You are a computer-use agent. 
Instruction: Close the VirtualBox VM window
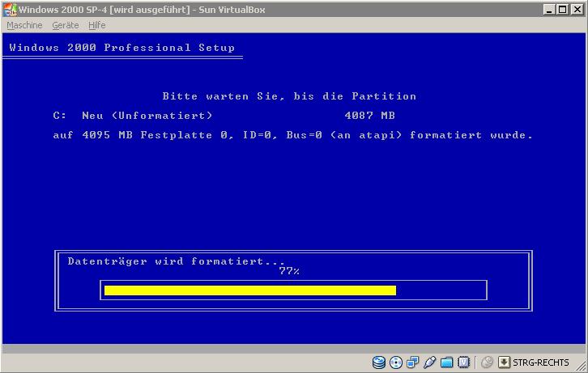577,9
